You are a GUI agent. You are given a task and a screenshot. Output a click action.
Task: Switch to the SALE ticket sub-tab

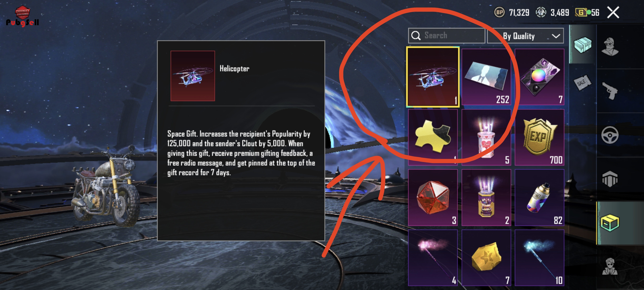click(x=582, y=82)
